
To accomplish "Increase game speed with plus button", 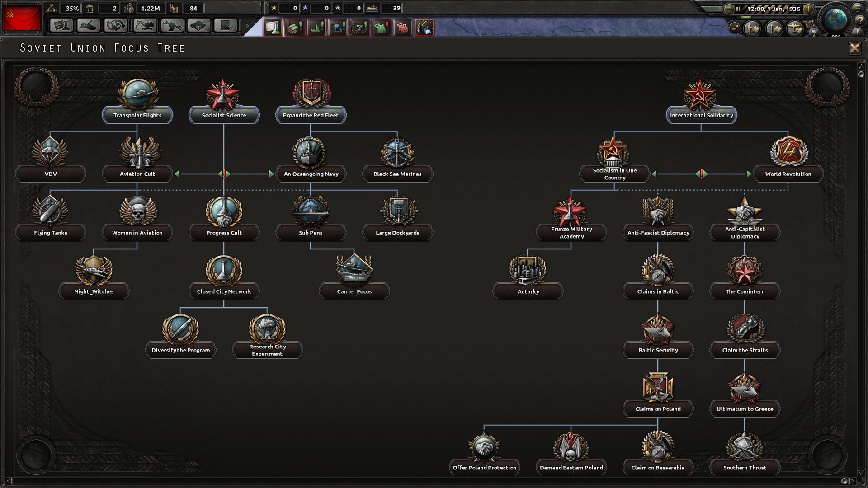I will tap(809, 9).
